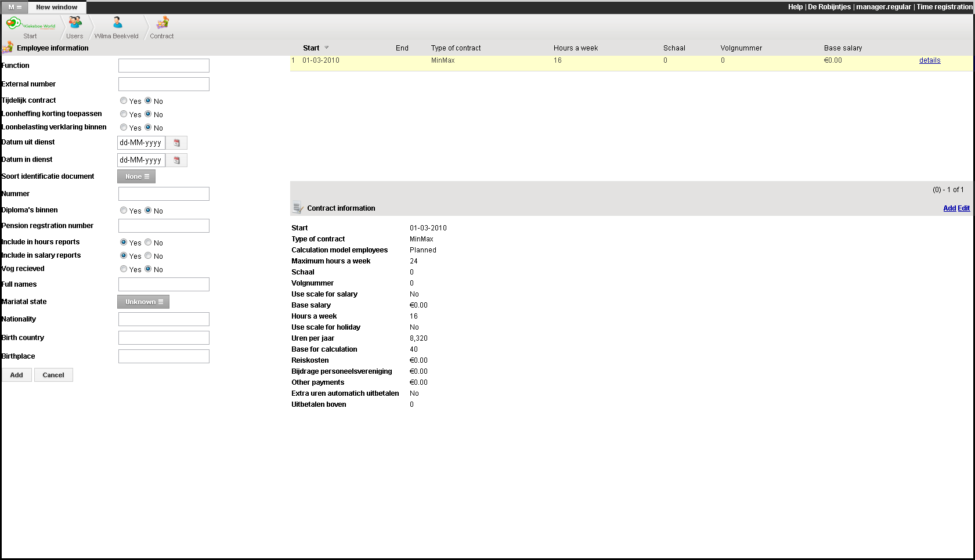Expand the Mariatal state Unknown dropdown
Image resolution: width=975 pixels, height=560 pixels.
point(143,302)
